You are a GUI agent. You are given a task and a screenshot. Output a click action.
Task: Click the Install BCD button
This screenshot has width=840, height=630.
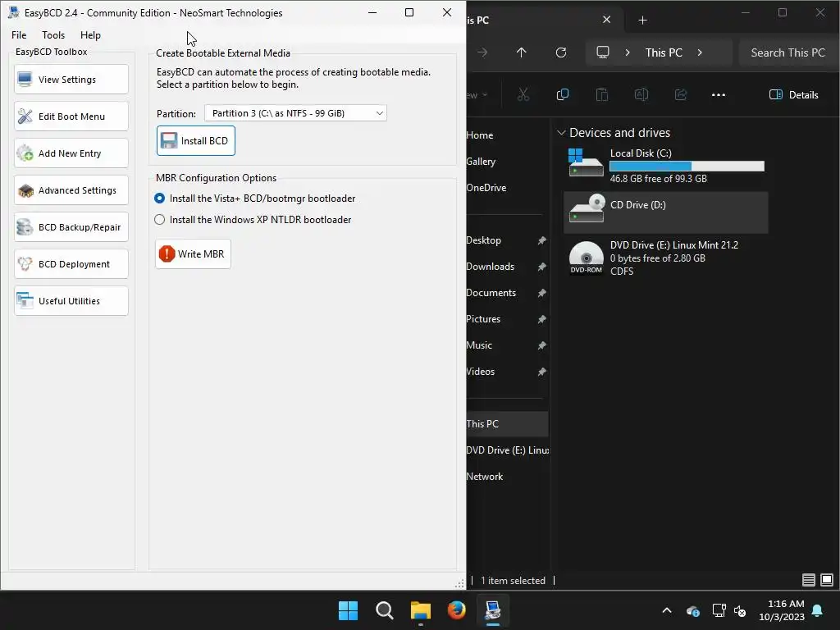pos(195,141)
